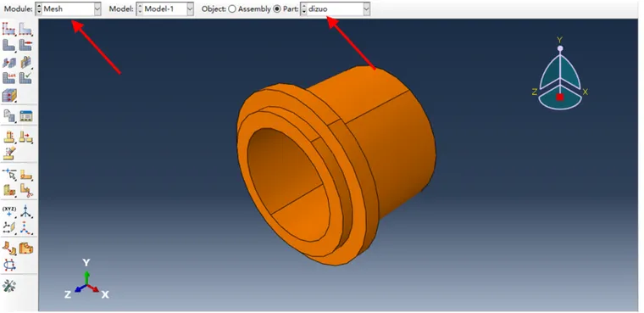Click the Z label on view compass
The width and height of the screenshot is (644, 313).
pos(535,92)
